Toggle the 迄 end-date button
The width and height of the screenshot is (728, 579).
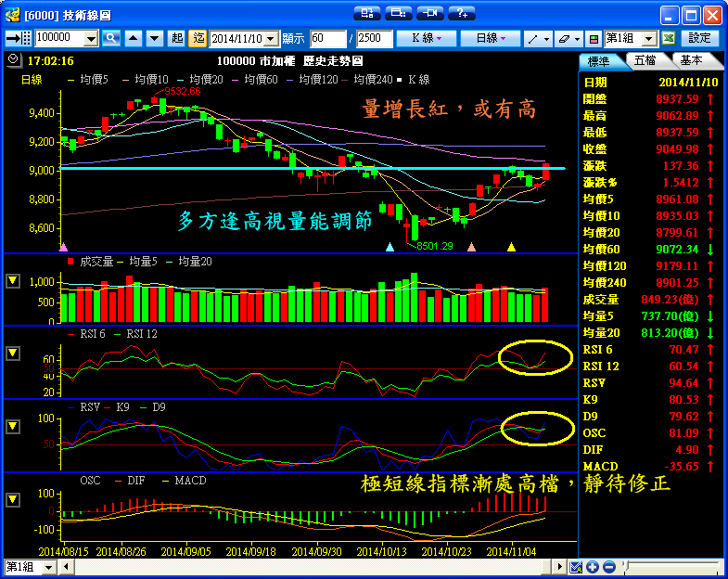(x=198, y=38)
